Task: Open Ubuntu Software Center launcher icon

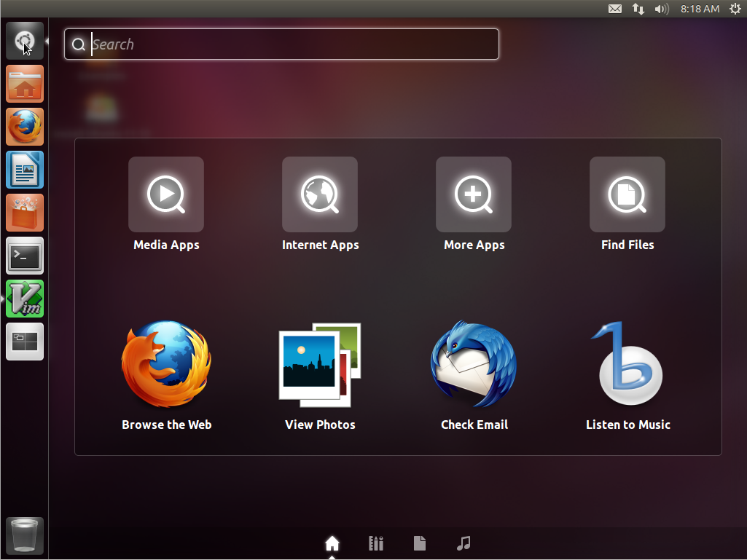Action: tap(25, 213)
